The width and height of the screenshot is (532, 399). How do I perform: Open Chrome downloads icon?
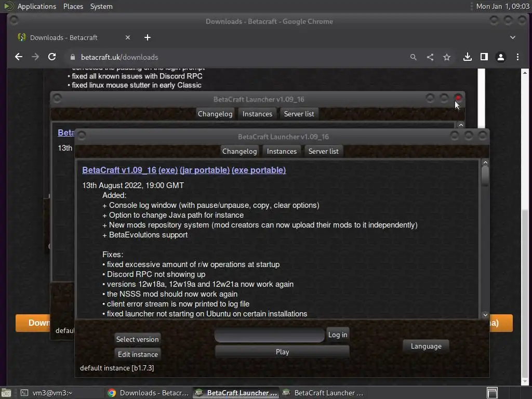(468, 57)
